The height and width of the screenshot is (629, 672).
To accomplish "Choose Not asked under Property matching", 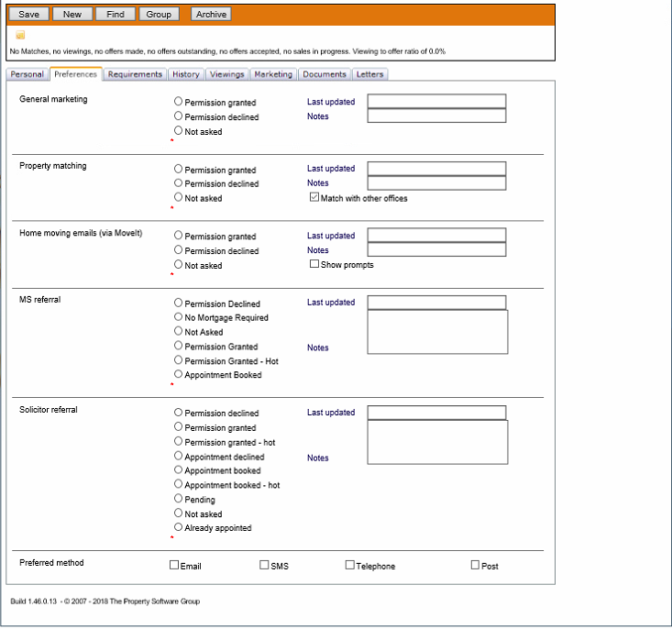I will (178, 197).
